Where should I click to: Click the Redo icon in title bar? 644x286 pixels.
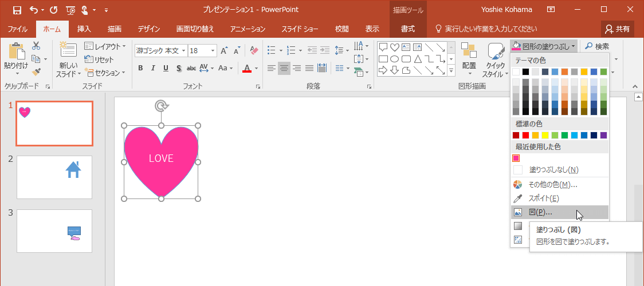(x=54, y=9)
